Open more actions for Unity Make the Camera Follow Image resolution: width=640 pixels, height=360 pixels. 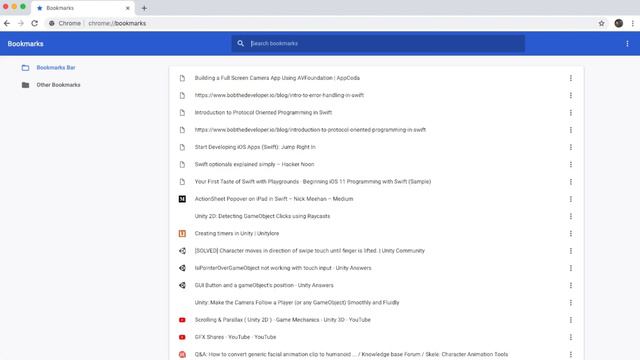point(571,302)
